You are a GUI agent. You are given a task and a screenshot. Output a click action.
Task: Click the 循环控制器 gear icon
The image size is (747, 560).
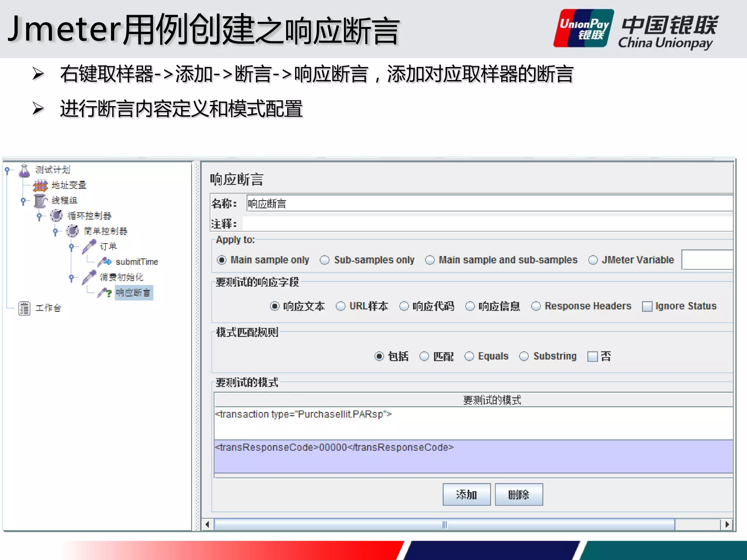click(56, 216)
